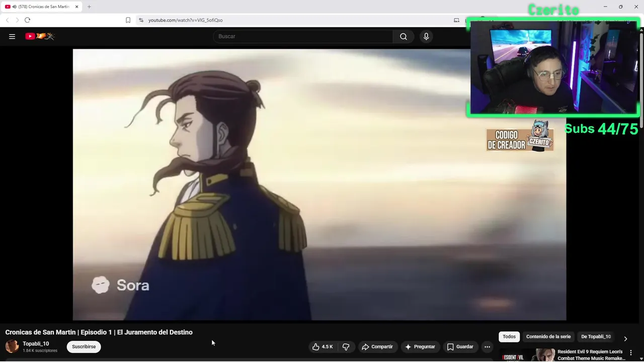Cast the page with the screen-cast icon
644x362 pixels.
(x=456, y=20)
